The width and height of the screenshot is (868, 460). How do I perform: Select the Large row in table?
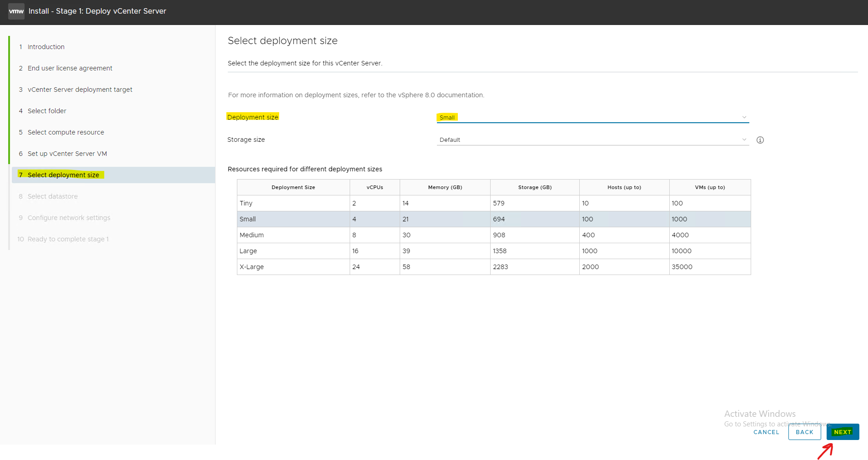[494, 251]
